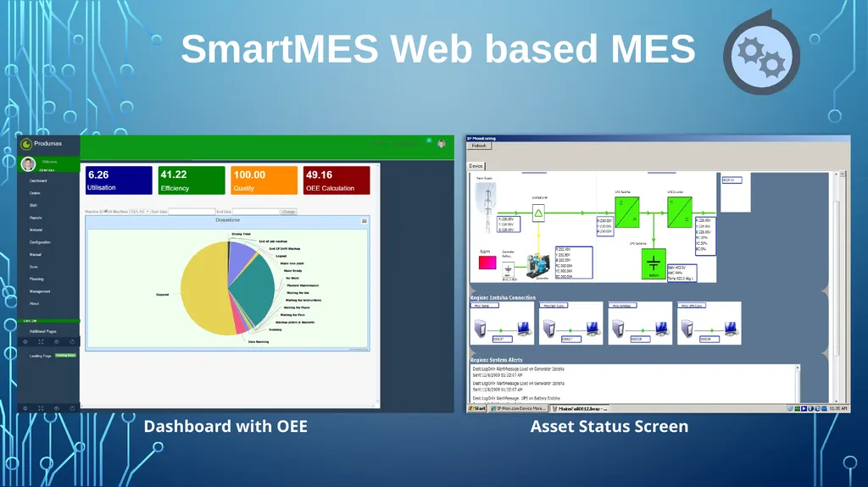
Task: Click settings gear below Additional Pages
Action: pos(25,342)
